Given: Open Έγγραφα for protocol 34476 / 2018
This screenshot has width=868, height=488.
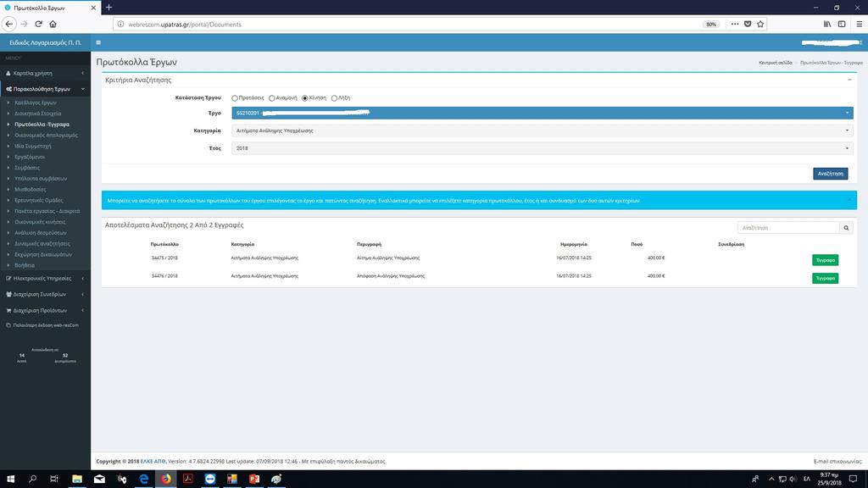Looking at the screenshot, I should [825, 278].
